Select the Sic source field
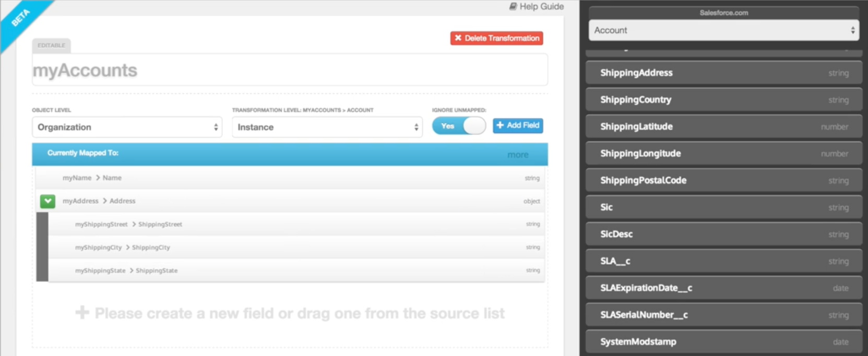868x356 pixels. point(723,207)
